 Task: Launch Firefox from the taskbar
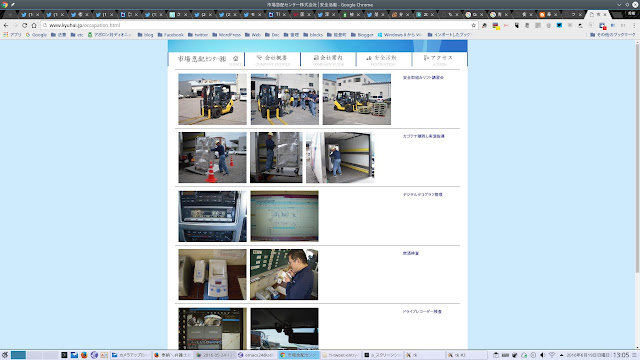pyautogui.click(x=84, y=355)
